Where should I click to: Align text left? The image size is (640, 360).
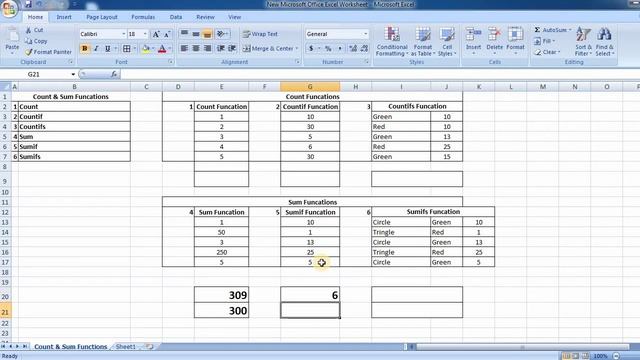coord(184,48)
